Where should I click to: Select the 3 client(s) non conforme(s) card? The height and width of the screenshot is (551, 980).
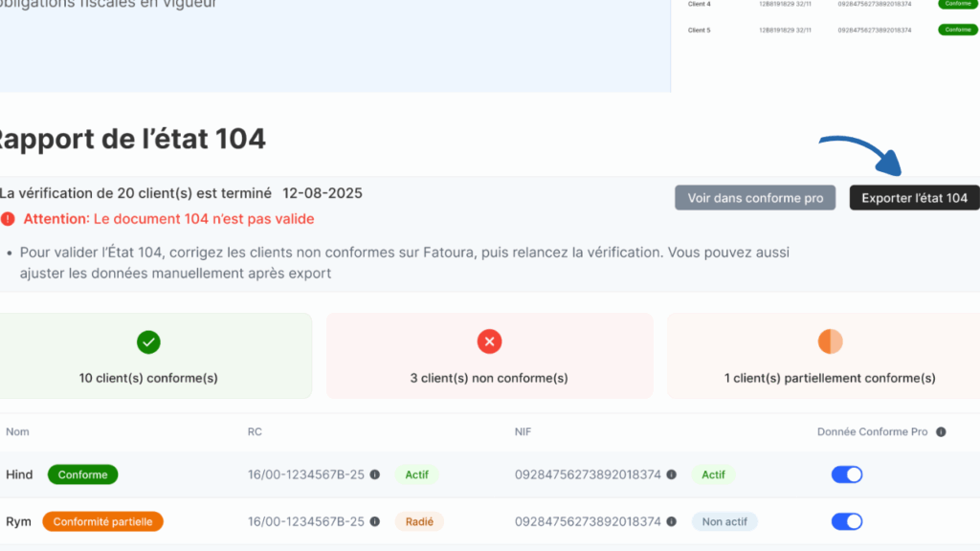pos(489,356)
